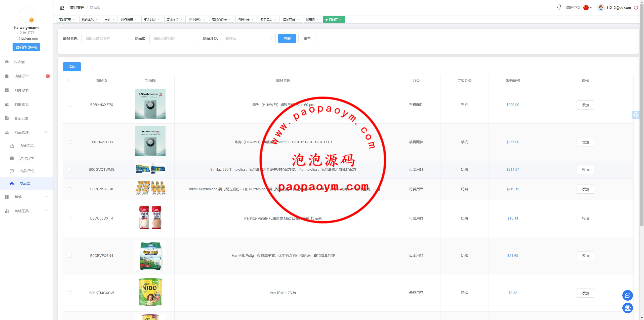Click the 店铺订单 sidebar icon
The image size is (644, 320).
pos(7,76)
